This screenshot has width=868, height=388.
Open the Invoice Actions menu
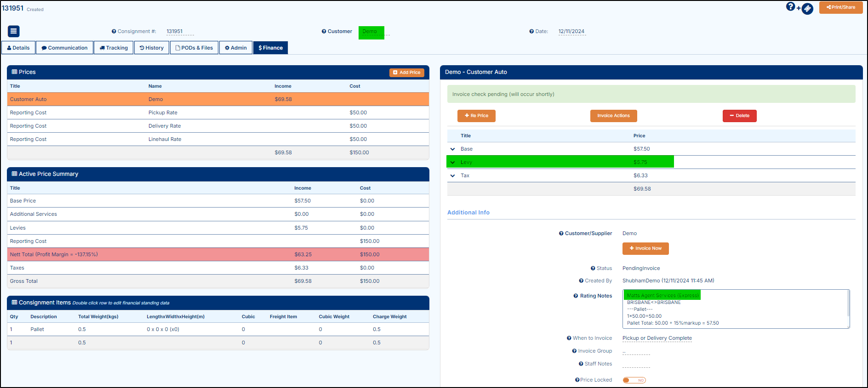tap(613, 116)
